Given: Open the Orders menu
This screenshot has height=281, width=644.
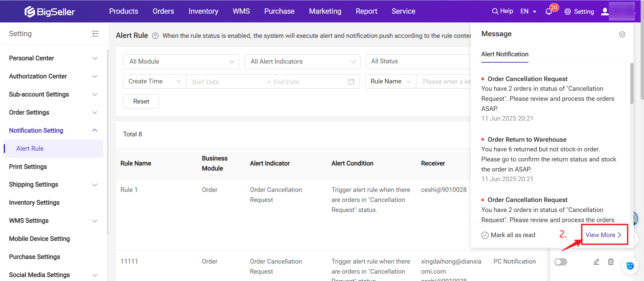Looking at the screenshot, I should (x=163, y=11).
